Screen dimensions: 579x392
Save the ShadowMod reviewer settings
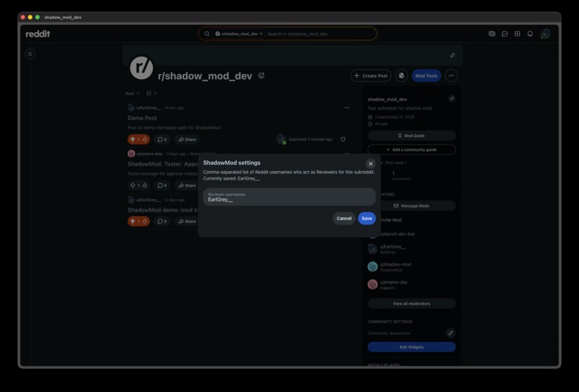pyautogui.click(x=366, y=218)
